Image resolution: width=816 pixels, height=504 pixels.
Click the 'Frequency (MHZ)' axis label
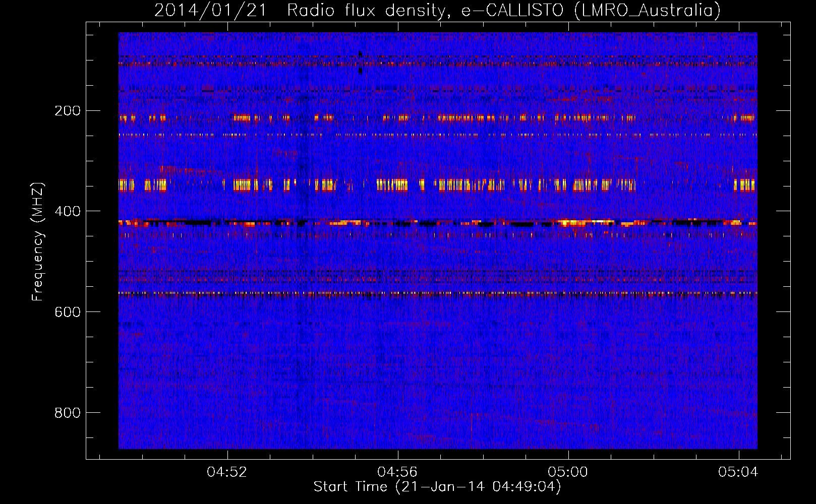point(38,242)
